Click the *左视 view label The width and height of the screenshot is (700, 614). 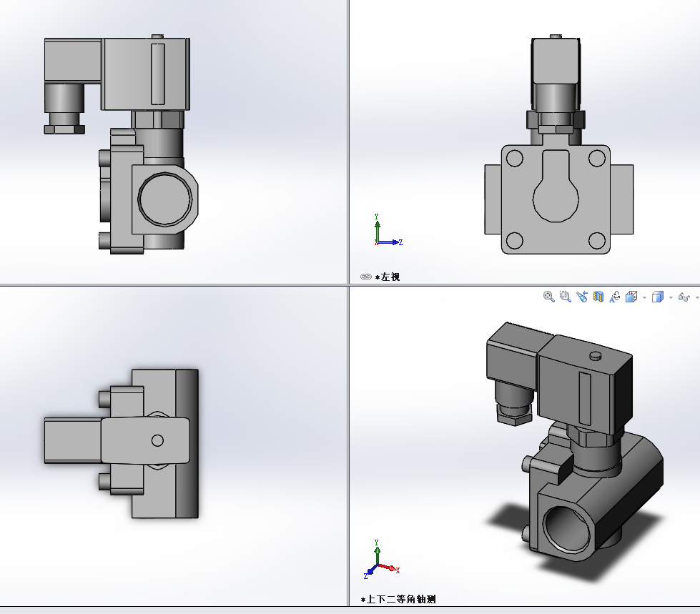point(388,277)
